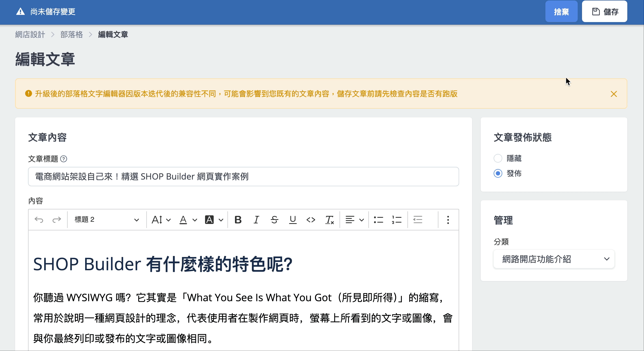Go to 部落格 breadcrumb link
The height and width of the screenshot is (351, 644).
click(x=72, y=34)
